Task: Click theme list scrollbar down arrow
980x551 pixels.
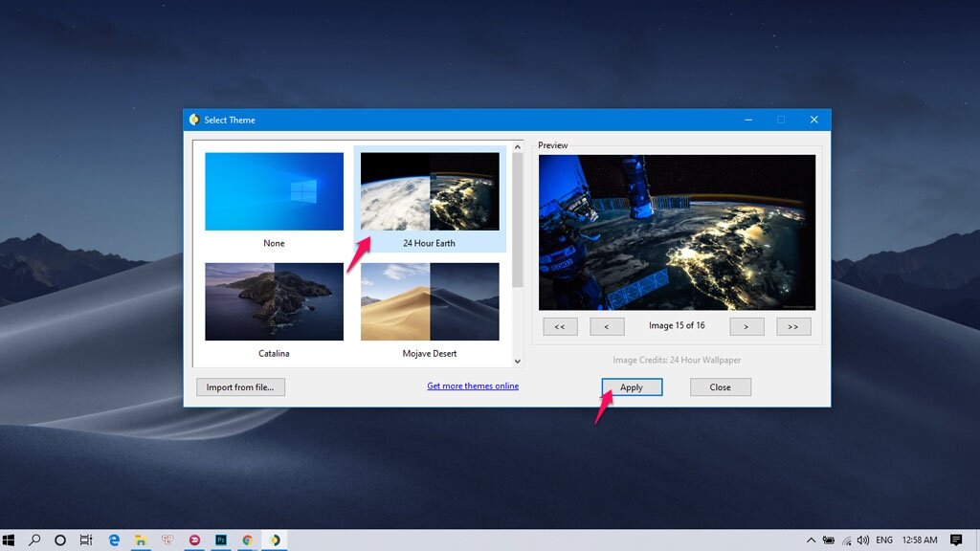Action: tap(518, 361)
